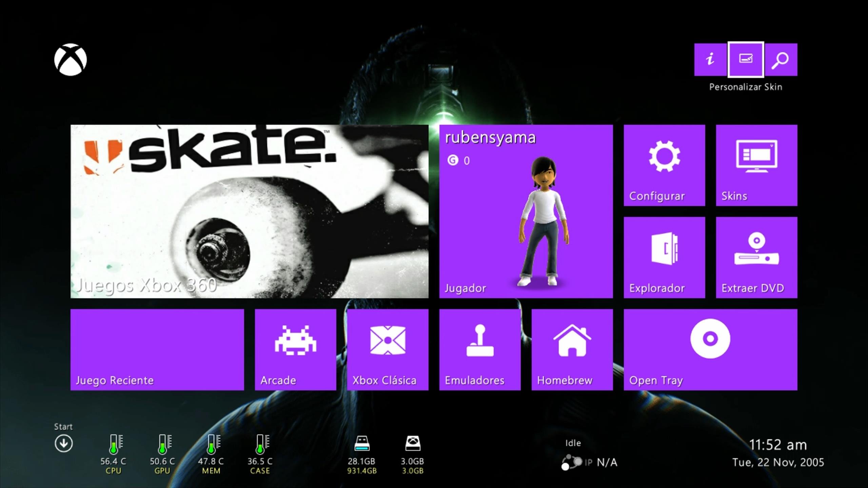Click the CPU temperature thermometer

115,444
